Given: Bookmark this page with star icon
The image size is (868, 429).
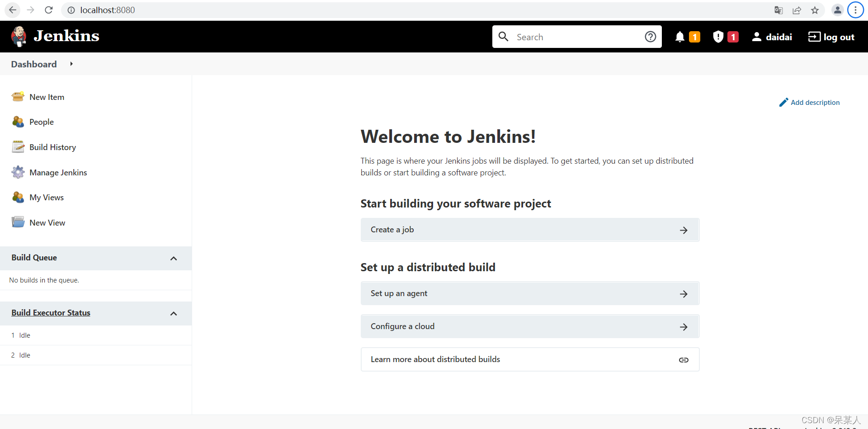Looking at the screenshot, I should click(815, 10).
